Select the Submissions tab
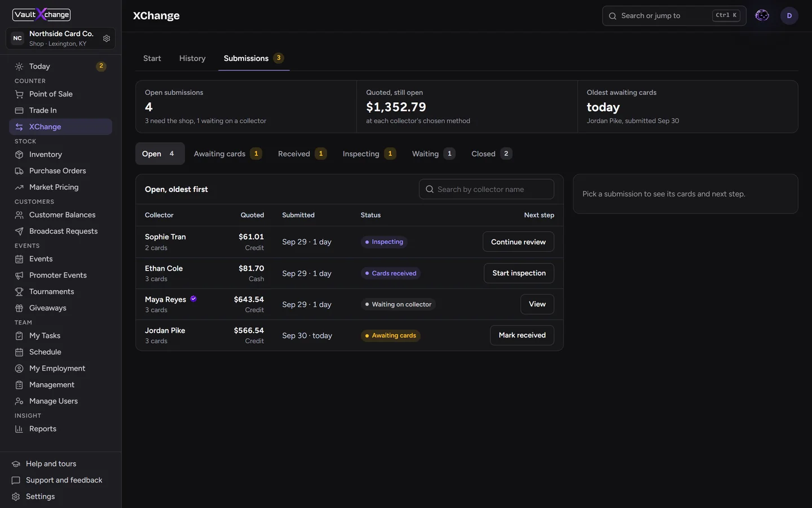The image size is (812, 508). coord(254,58)
